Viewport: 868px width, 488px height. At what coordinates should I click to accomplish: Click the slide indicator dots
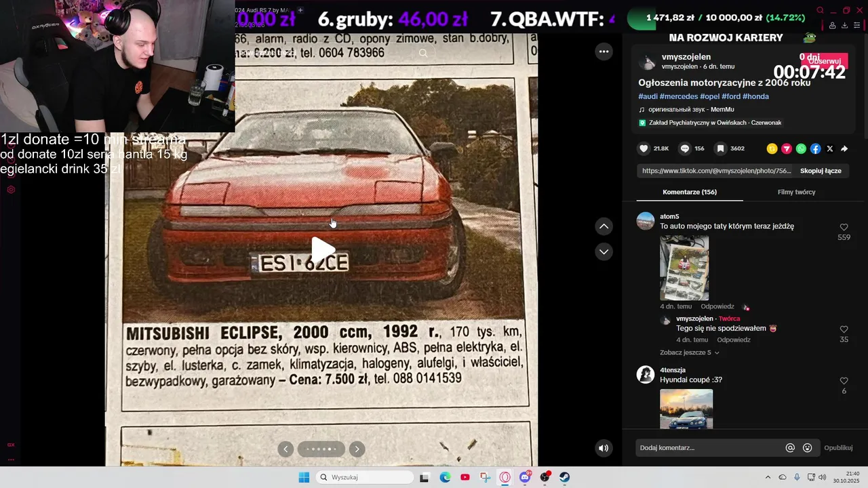click(321, 449)
